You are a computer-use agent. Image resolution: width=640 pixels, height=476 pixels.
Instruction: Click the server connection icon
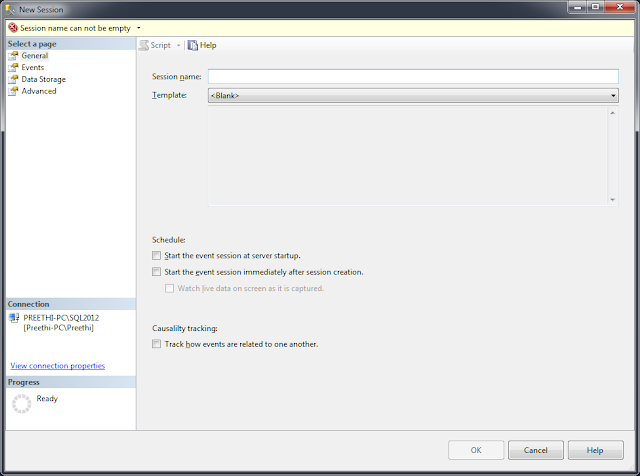(x=14, y=318)
